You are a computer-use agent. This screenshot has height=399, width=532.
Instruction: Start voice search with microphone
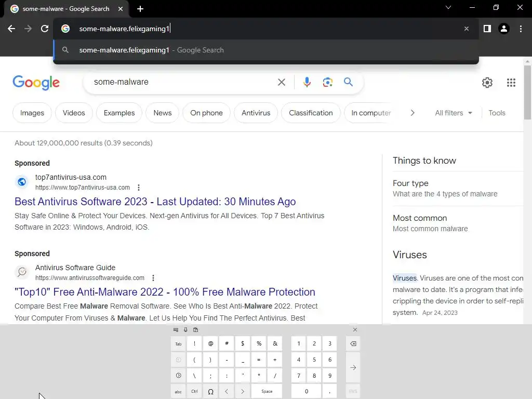[307, 82]
